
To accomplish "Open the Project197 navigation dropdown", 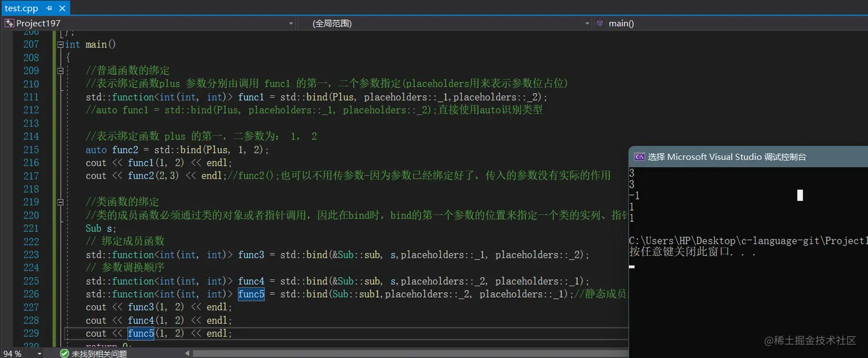I will 290,23.
